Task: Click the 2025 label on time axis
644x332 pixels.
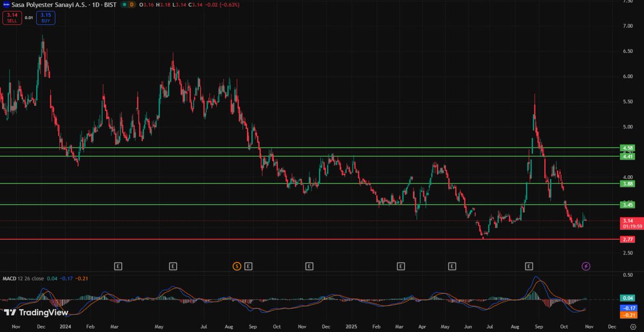Action: [351, 326]
